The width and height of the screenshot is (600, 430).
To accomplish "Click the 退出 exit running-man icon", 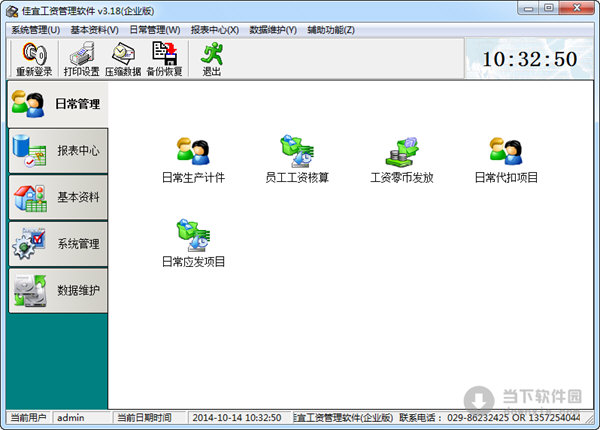I will tap(212, 59).
